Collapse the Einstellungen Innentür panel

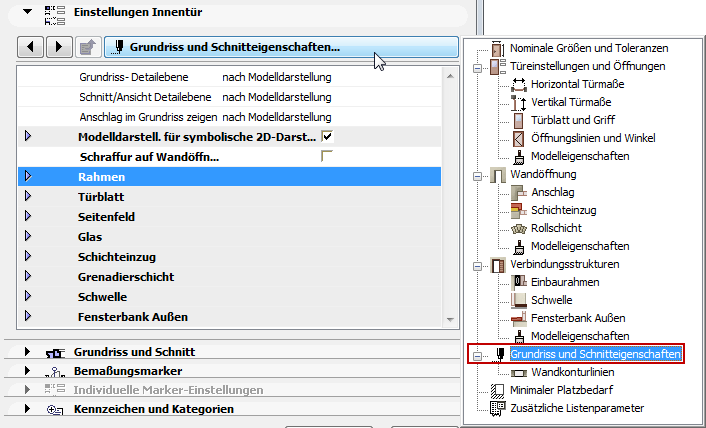click(x=28, y=12)
